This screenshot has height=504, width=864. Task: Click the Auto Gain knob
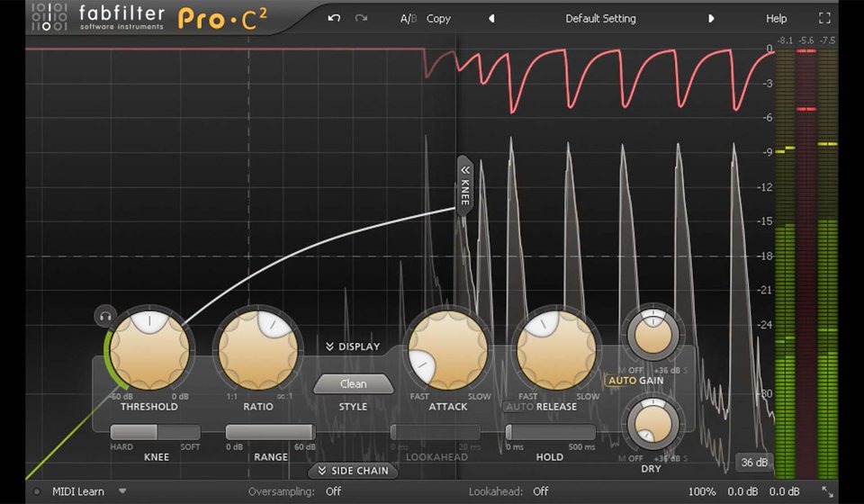[x=653, y=334]
